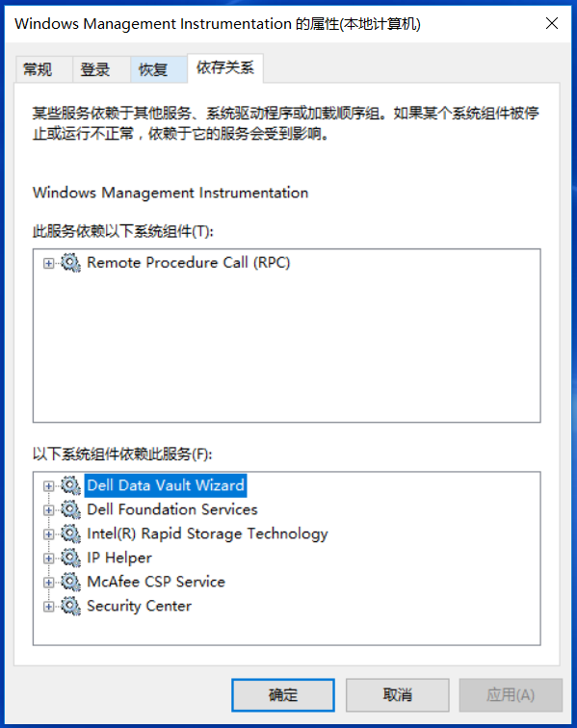577x728 pixels.
Task: Expand the Dell Foundation Services node
Action: point(48,510)
